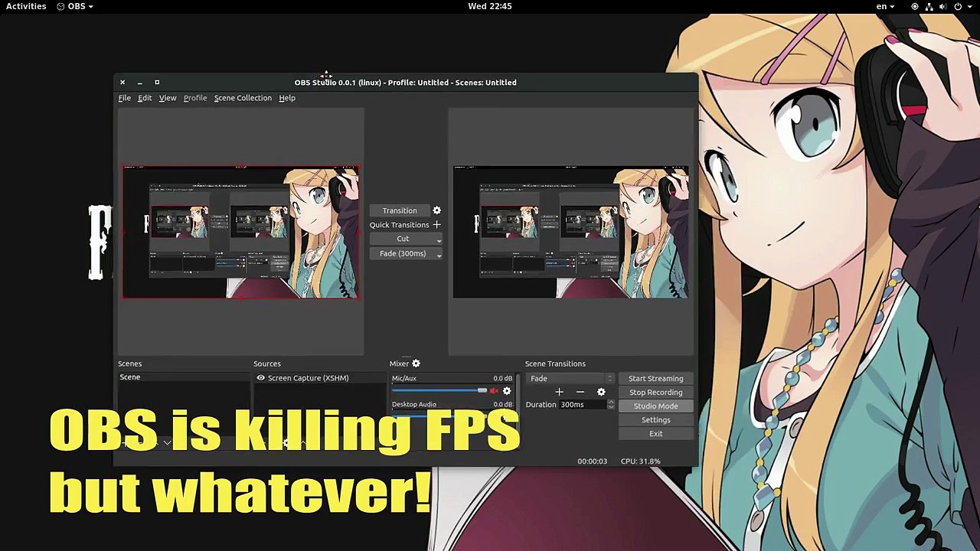Open the Scene Collection menu
The height and width of the screenshot is (551, 980).
coord(243,98)
